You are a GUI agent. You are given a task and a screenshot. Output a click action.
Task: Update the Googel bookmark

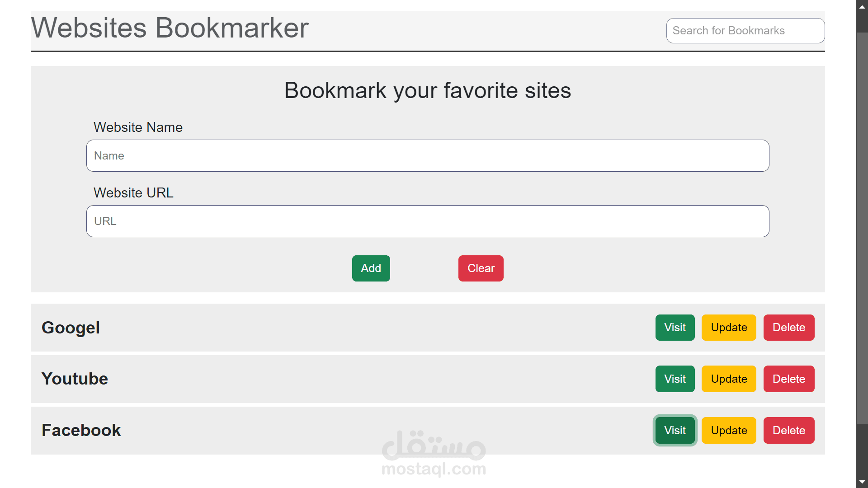point(728,328)
